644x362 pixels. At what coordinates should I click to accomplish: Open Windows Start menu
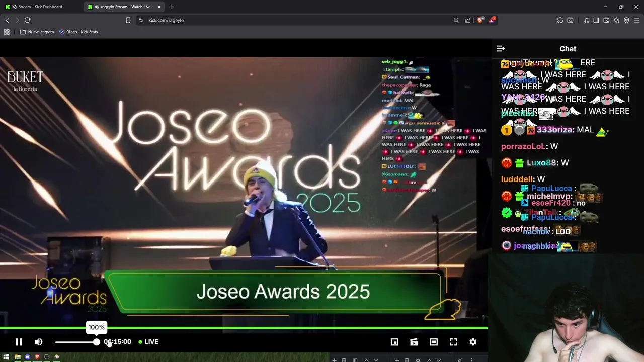pyautogui.click(x=7, y=357)
